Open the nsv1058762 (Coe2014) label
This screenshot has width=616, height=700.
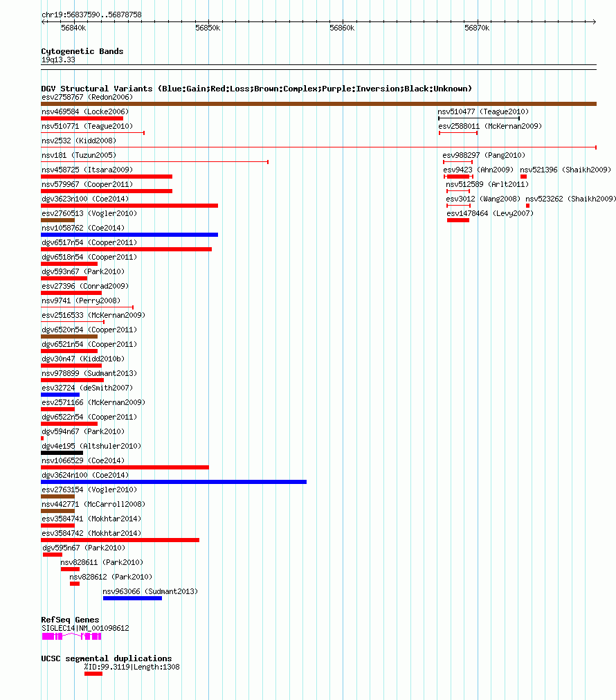pyautogui.click(x=83, y=228)
